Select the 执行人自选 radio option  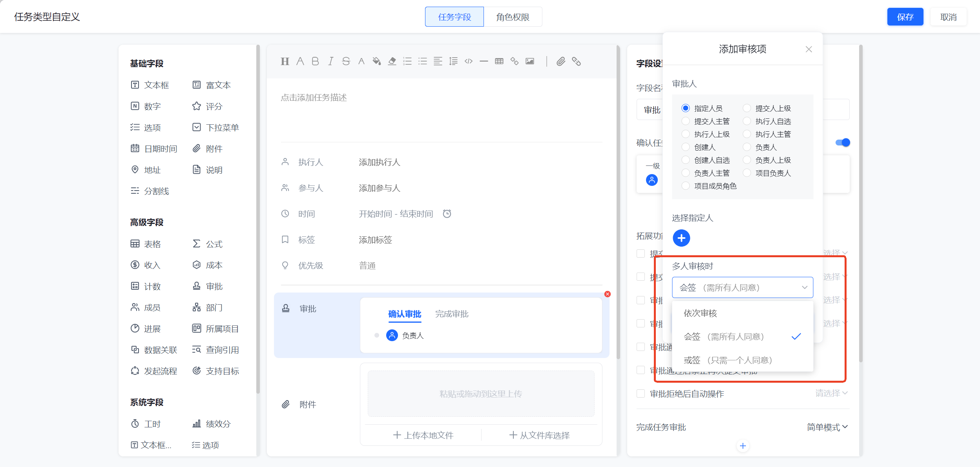(x=747, y=121)
